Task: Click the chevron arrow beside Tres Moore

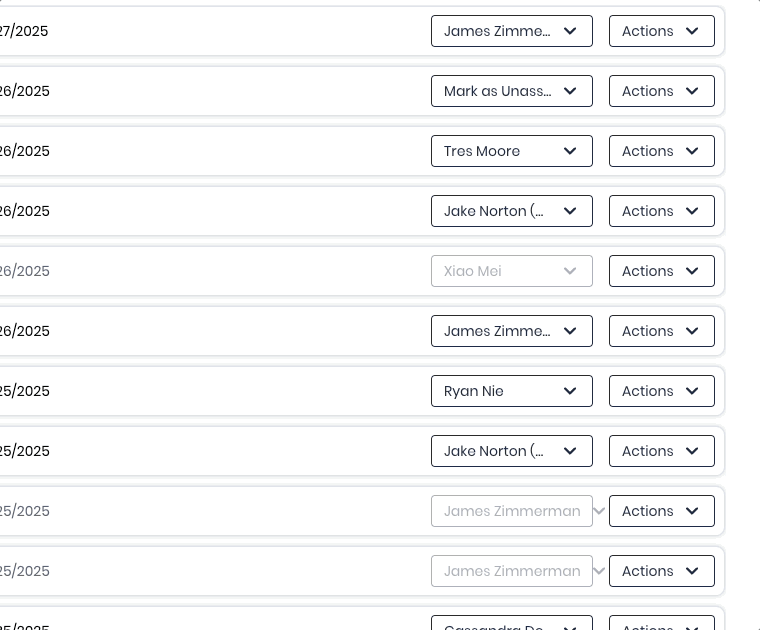Action: (570, 151)
